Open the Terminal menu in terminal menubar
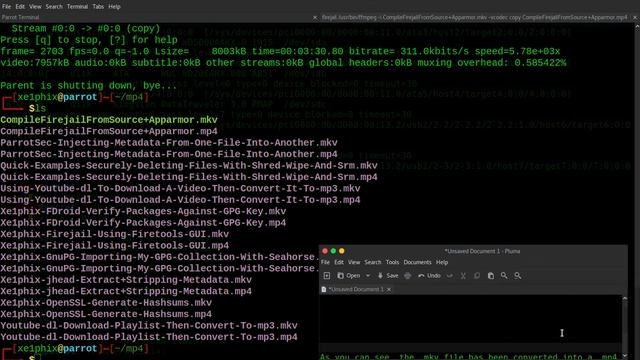The width and height of the screenshot is (640, 360). coord(77,7)
